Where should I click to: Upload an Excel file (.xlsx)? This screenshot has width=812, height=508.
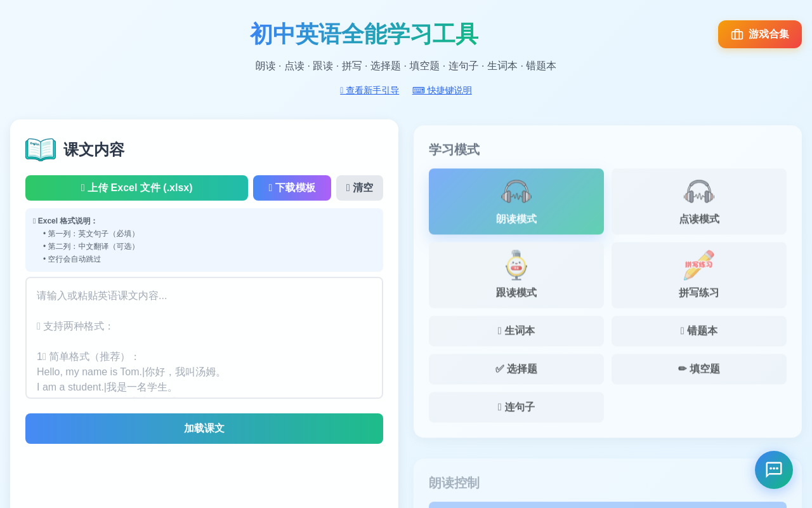pos(136,188)
